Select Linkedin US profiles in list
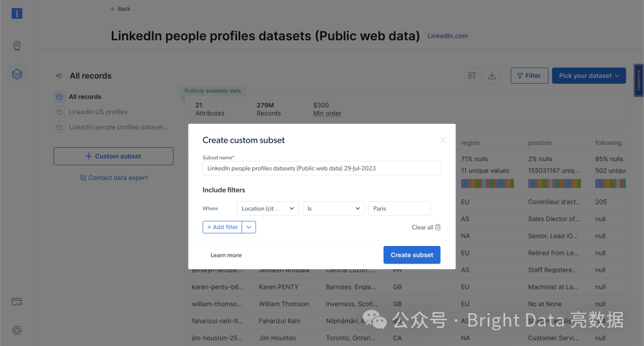Viewport: 644px width, 346px height. pyautogui.click(x=97, y=112)
